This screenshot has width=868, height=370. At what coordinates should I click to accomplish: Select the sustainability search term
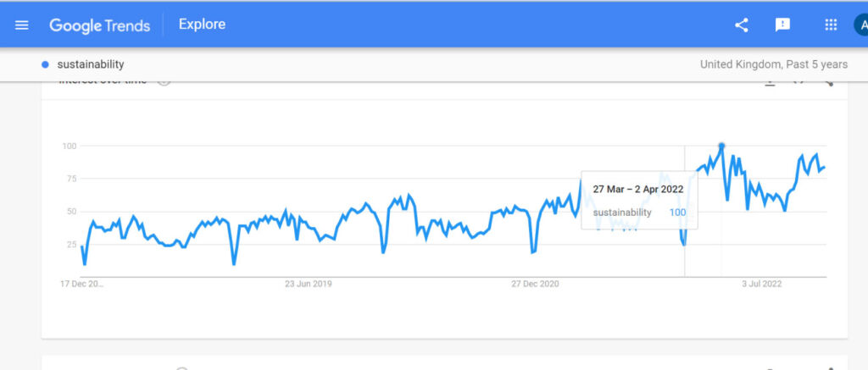pyautogui.click(x=91, y=64)
